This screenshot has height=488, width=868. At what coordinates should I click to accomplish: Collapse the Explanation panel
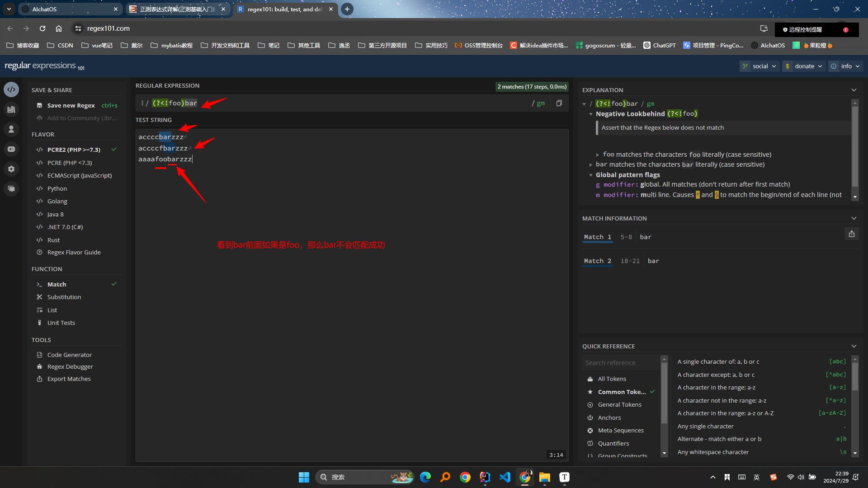point(854,90)
